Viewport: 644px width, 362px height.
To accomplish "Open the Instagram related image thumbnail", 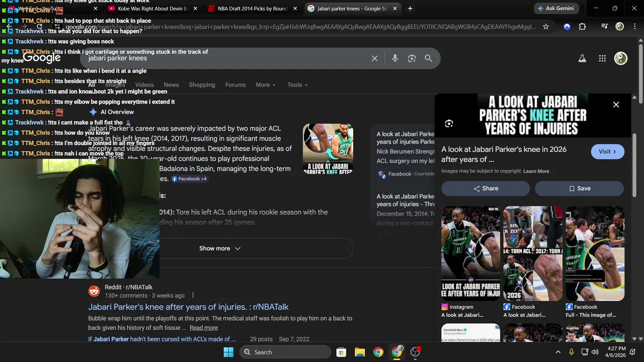I will [x=471, y=254].
